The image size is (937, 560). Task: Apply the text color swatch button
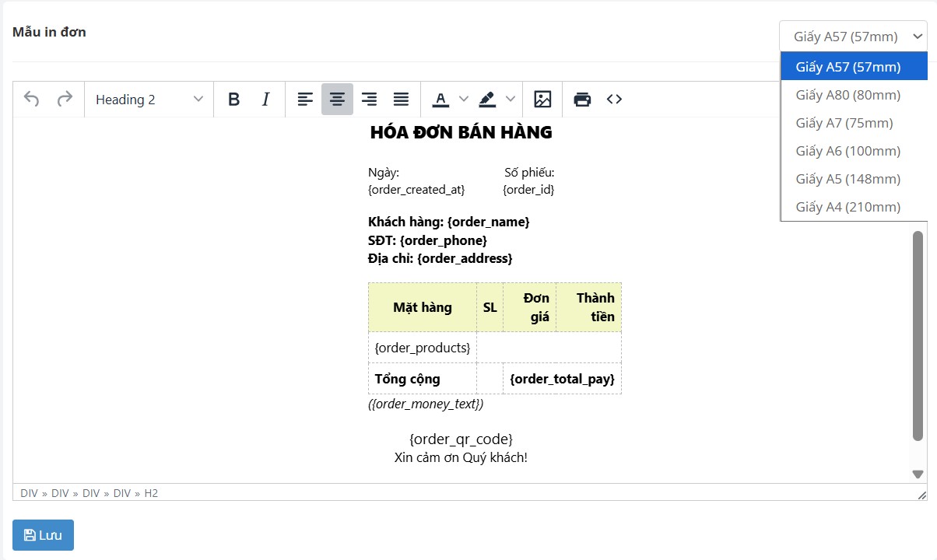pos(441,100)
